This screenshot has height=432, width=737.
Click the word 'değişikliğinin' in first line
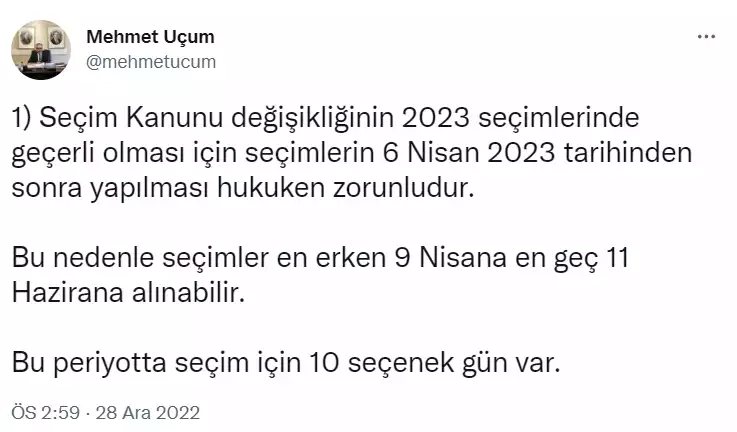tap(312, 118)
